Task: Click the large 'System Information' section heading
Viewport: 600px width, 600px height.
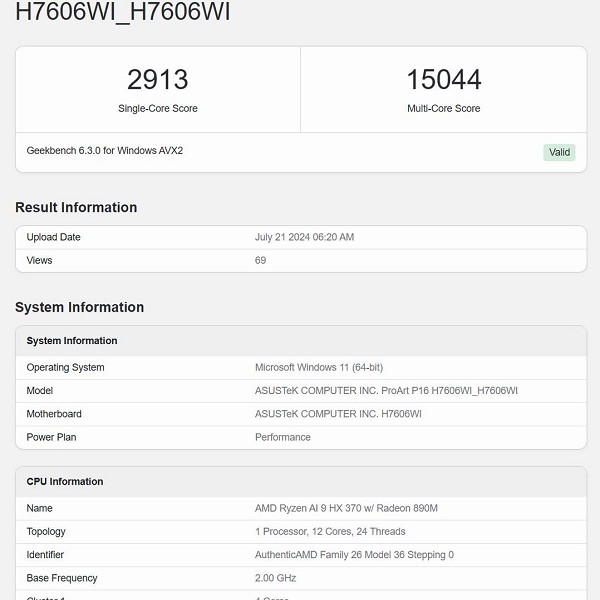Action: [x=80, y=307]
